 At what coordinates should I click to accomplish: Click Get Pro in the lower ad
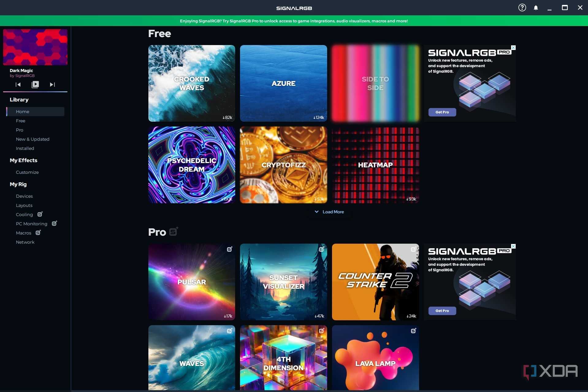pos(442,311)
